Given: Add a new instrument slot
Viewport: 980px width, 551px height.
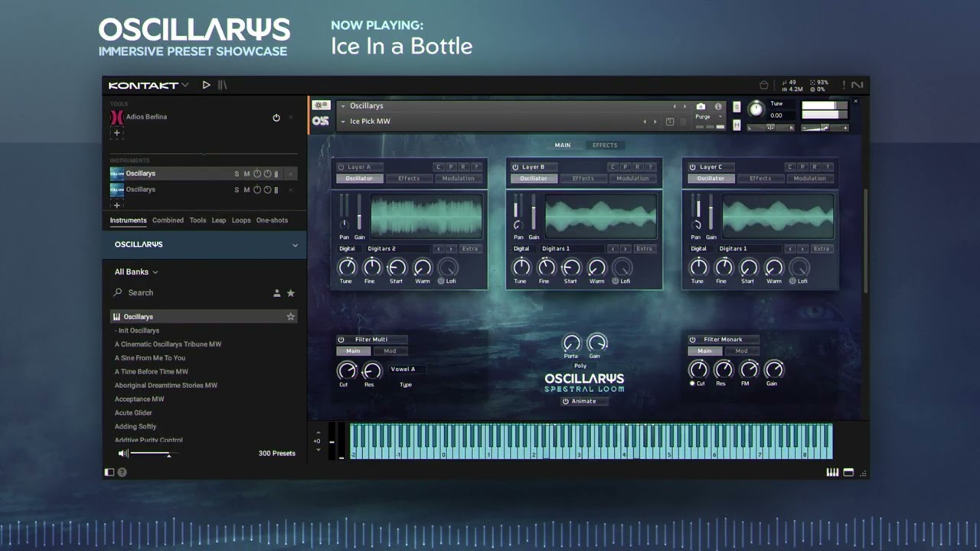Looking at the screenshot, I should (x=116, y=205).
